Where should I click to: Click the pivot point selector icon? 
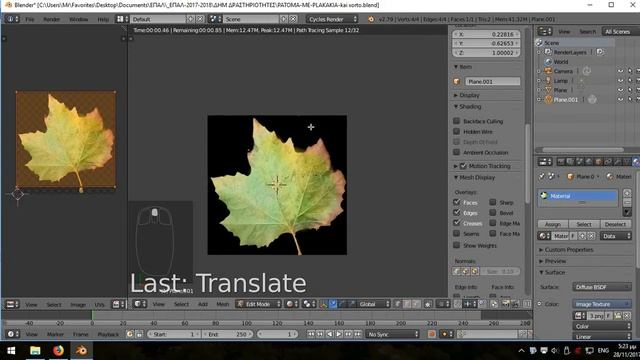tap(308, 304)
